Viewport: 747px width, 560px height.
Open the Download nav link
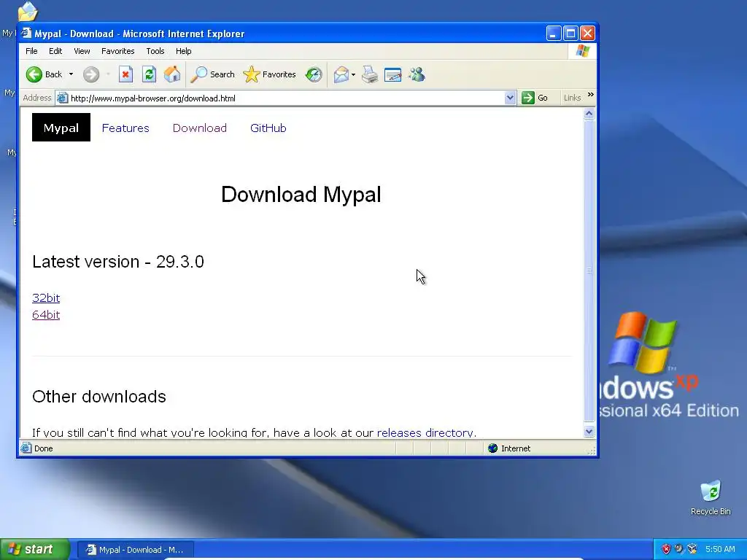[200, 128]
